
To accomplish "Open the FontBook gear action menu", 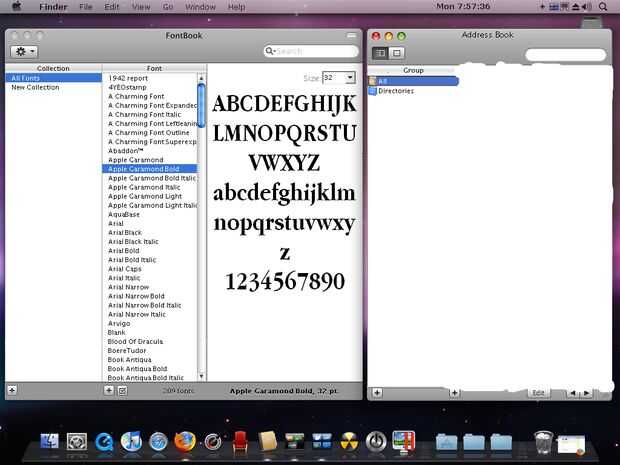I will (24, 51).
